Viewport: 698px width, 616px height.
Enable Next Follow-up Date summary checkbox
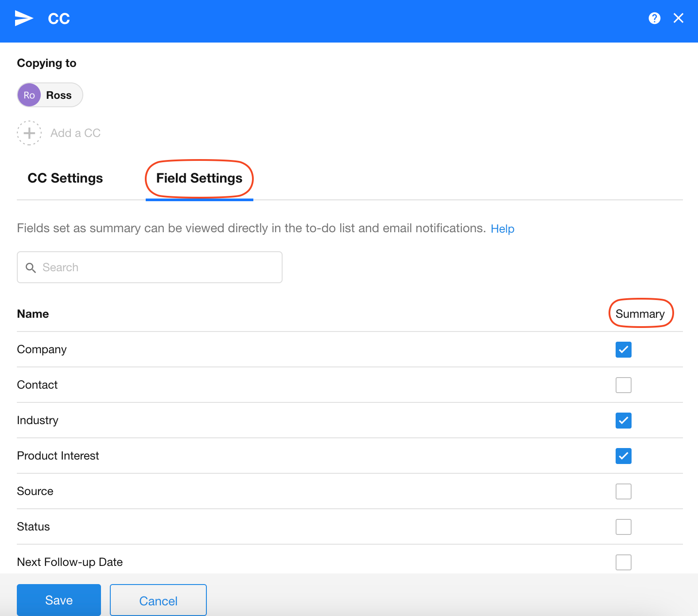click(623, 562)
